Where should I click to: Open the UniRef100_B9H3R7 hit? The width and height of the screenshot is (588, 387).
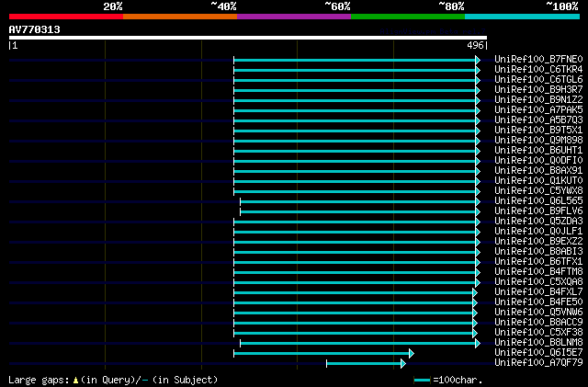538,90
